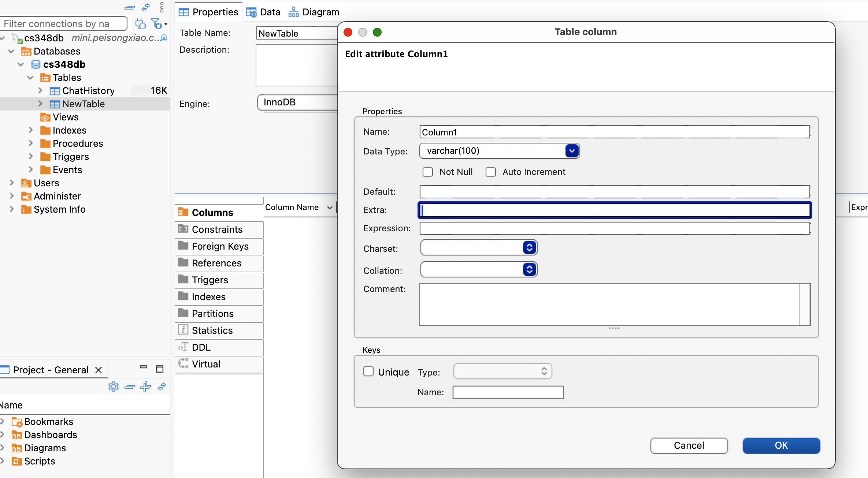
Task: Enable the Not Null checkbox
Action: point(428,172)
